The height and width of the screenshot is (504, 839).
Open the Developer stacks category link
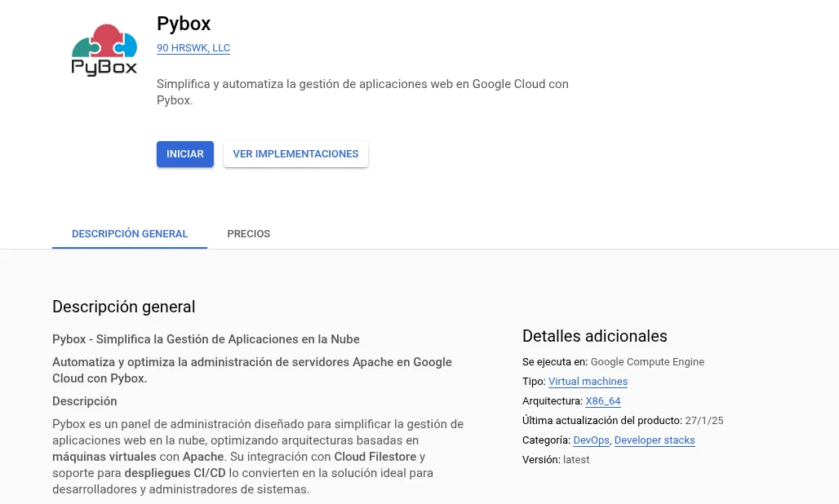[x=655, y=440]
